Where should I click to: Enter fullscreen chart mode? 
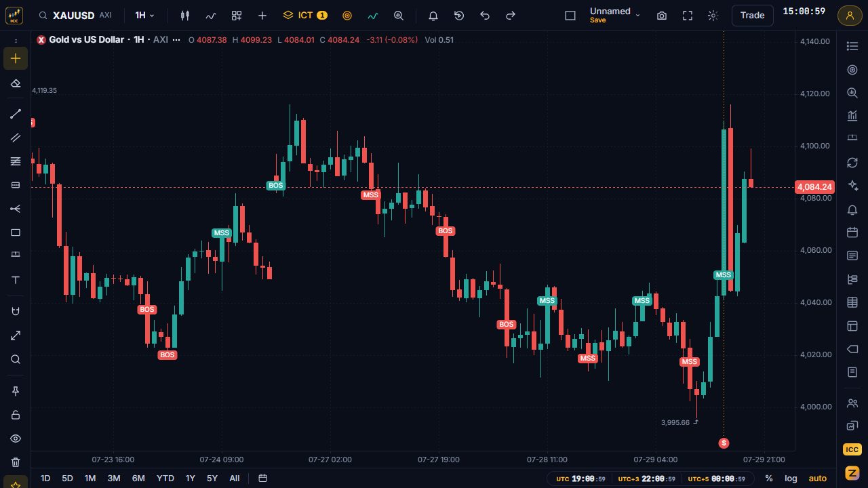pos(688,16)
